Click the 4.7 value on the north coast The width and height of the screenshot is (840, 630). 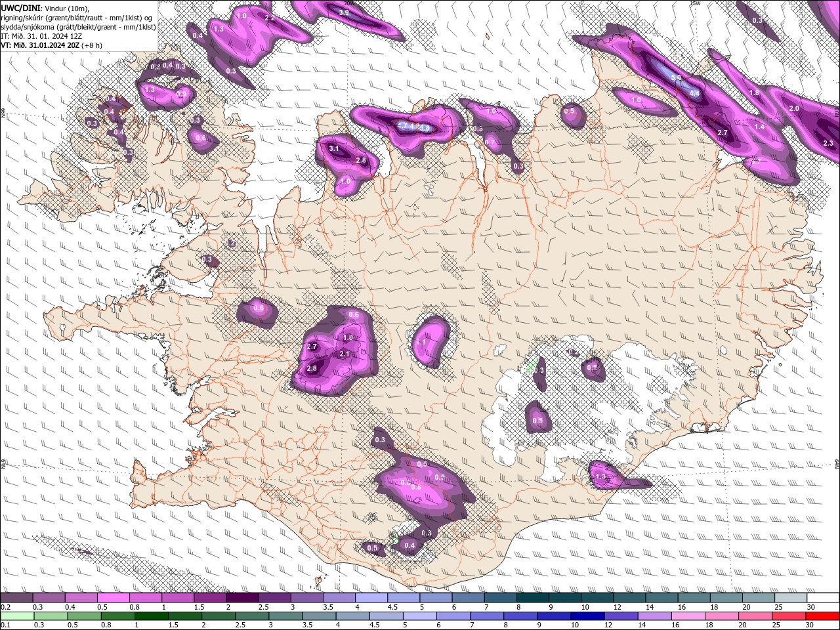point(404,125)
